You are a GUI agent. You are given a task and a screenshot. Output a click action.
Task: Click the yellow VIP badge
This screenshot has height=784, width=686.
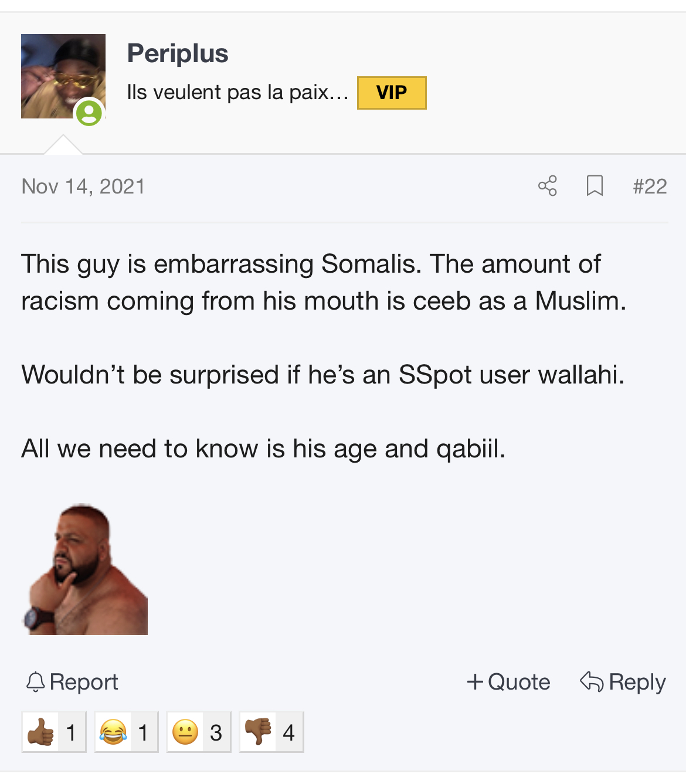pos(392,93)
